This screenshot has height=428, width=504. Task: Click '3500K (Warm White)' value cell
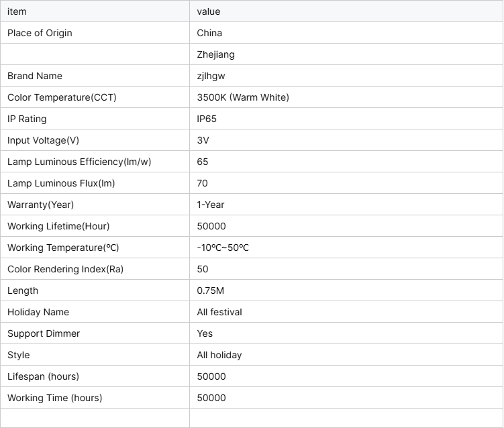243,97
